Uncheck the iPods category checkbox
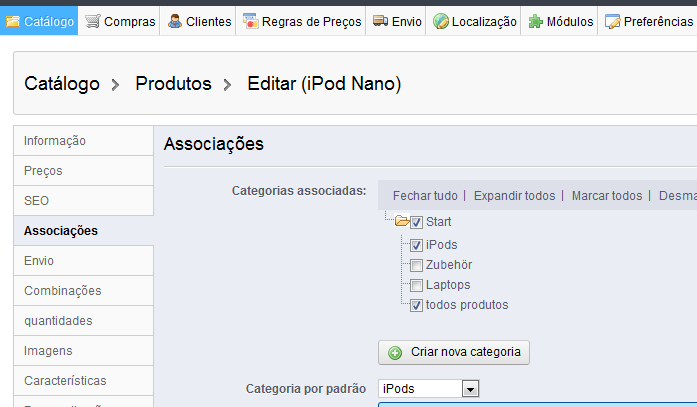 416,244
